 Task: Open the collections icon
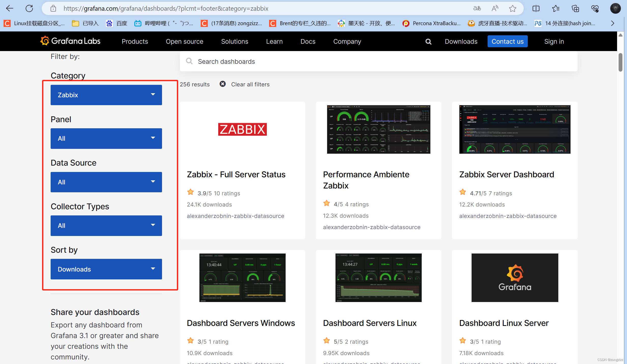(575, 8)
